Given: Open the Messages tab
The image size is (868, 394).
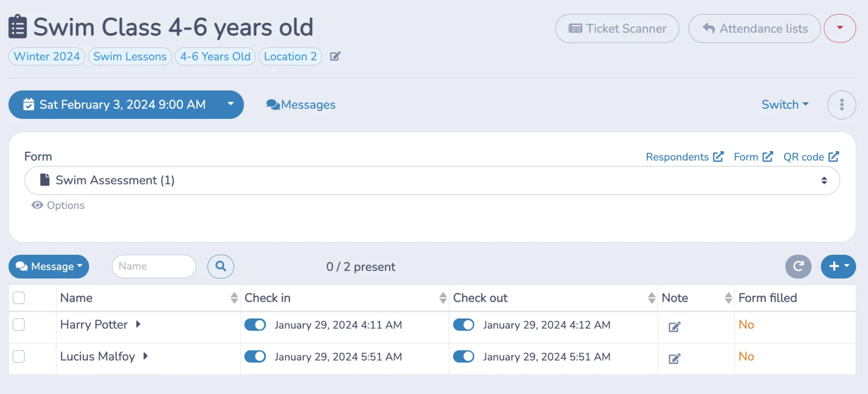Looking at the screenshot, I should click(x=301, y=105).
